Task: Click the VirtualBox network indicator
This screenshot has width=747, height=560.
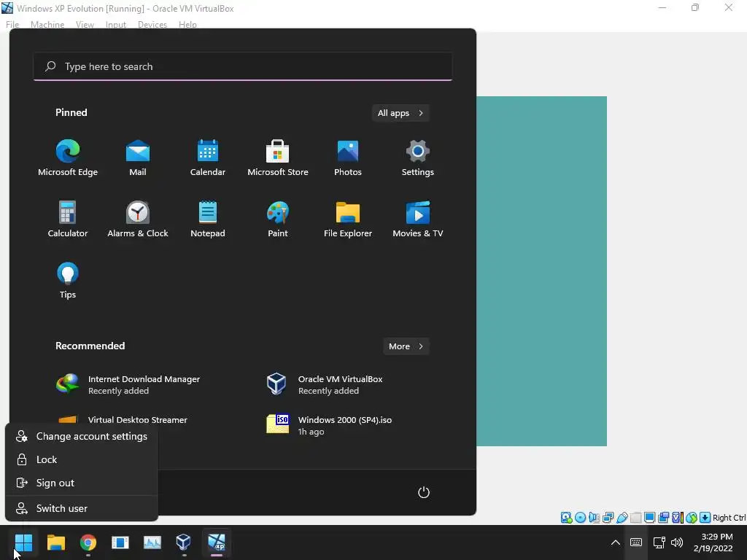Action: (608, 518)
